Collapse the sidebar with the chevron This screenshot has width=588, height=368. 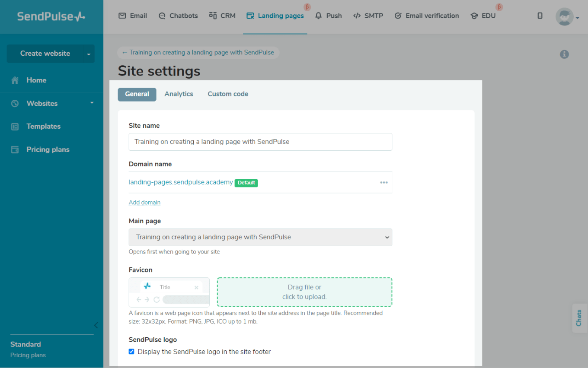[x=96, y=325]
